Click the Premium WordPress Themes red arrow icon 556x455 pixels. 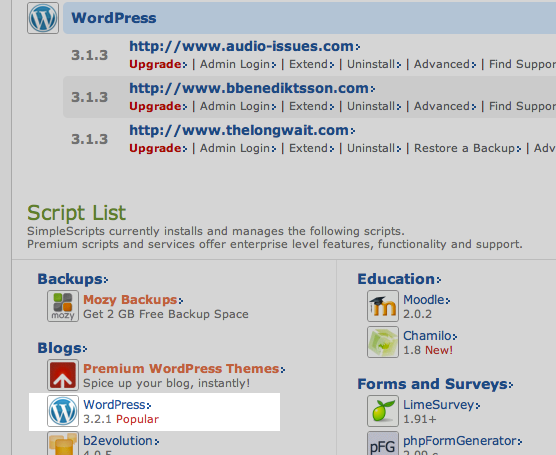63,375
